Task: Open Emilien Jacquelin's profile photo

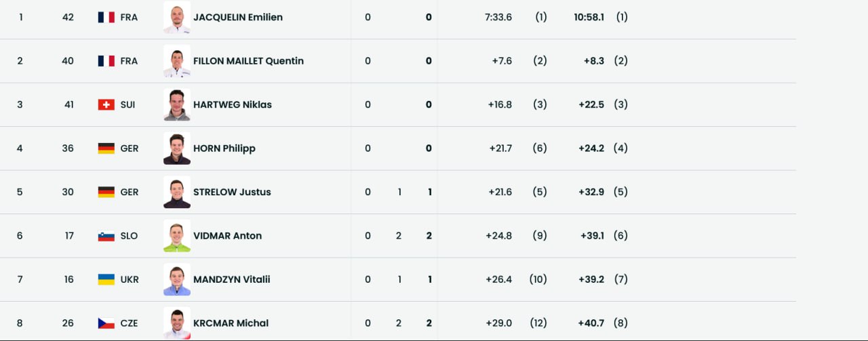Action: (177, 18)
